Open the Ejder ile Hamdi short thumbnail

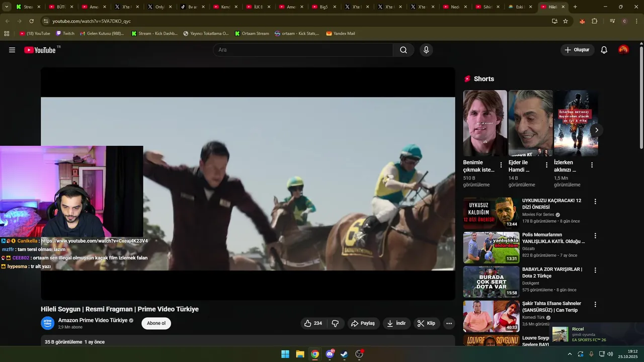530,123
